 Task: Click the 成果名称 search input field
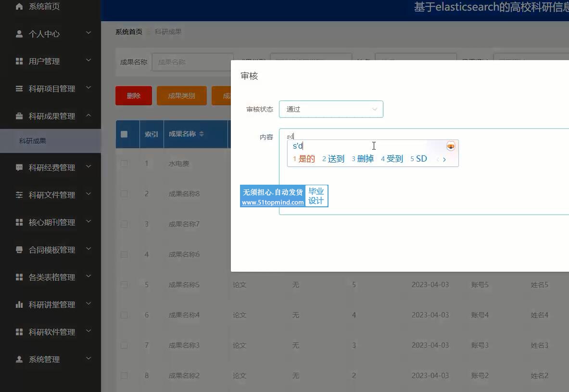193,62
